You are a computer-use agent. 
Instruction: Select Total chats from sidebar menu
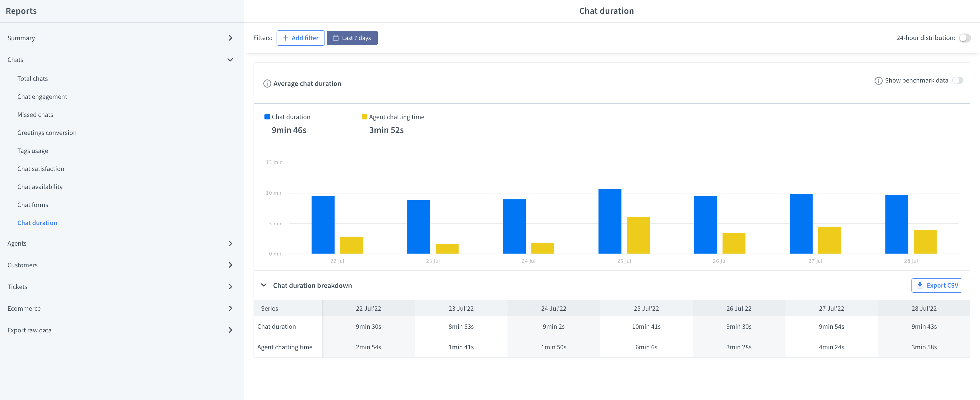[x=32, y=78]
